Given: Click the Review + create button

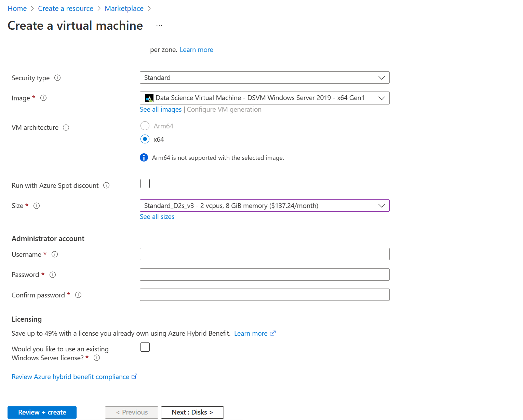Looking at the screenshot, I should tap(42, 412).
